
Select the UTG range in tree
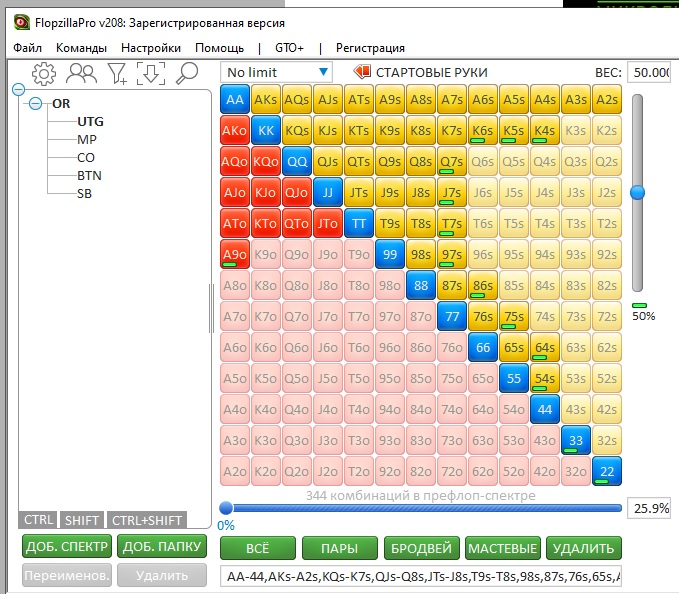point(91,122)
